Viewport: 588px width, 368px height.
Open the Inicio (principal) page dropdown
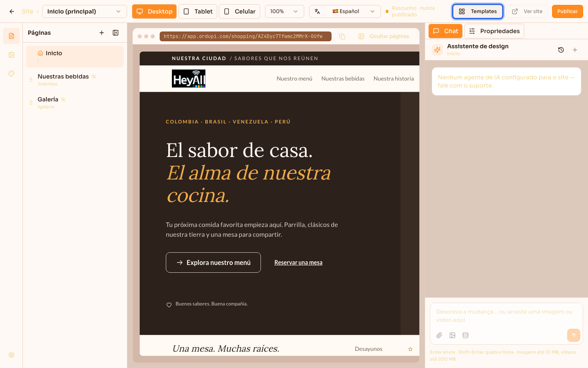pos(85,11)
